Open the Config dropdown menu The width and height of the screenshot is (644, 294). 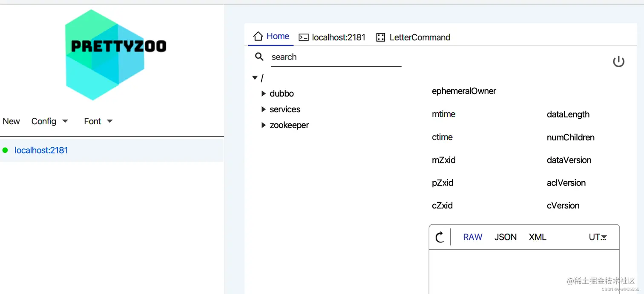click(x=49, y=121)
